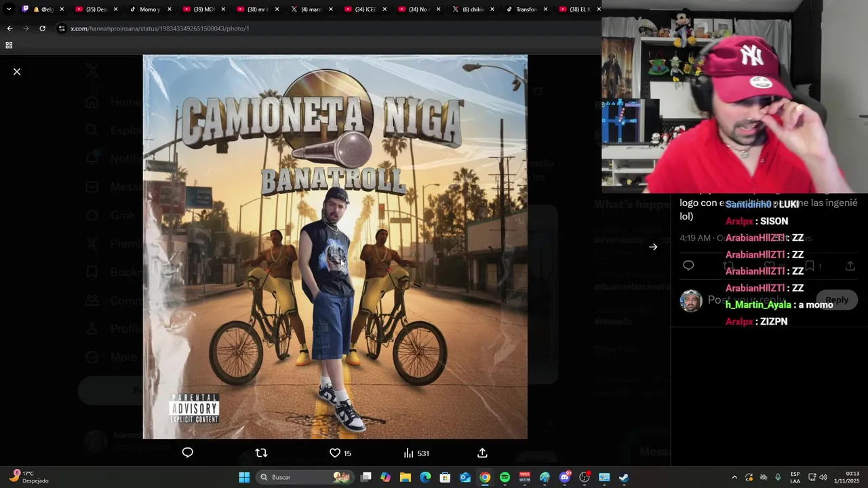
Task: Switch to the '(39) MO' YouTube tab
Action: (x=203, y=9)
